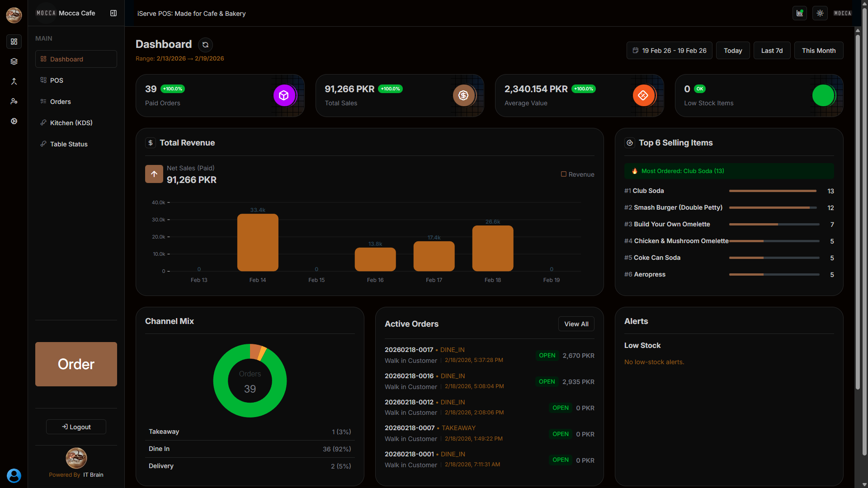Click the dashboard refresh icon
The image size is (868, 488).
[x=205, y=45]
